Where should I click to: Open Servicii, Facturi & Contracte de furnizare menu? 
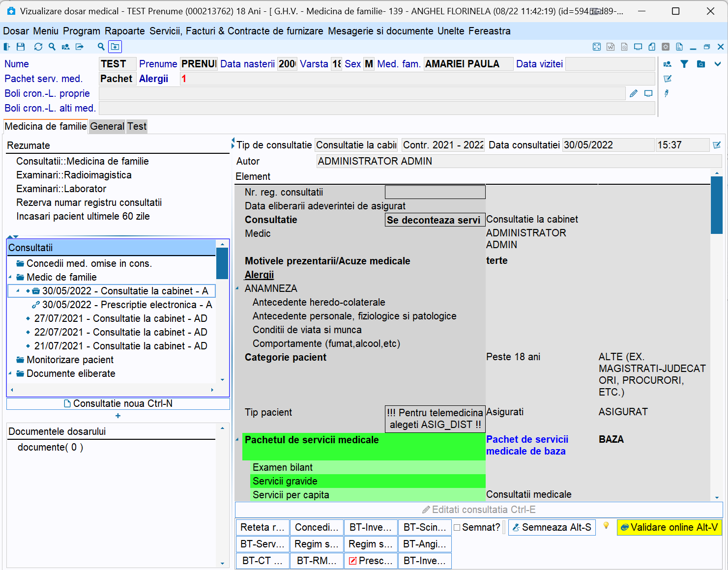click(x=236, y=31)
